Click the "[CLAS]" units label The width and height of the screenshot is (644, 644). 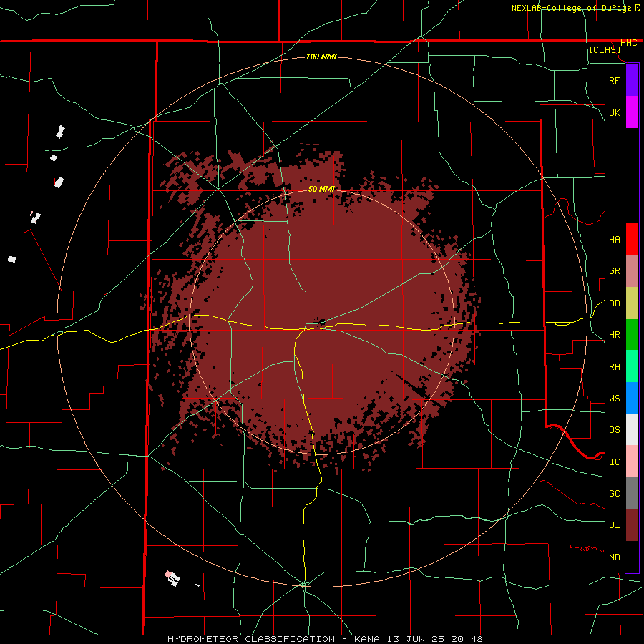[605, 49]
